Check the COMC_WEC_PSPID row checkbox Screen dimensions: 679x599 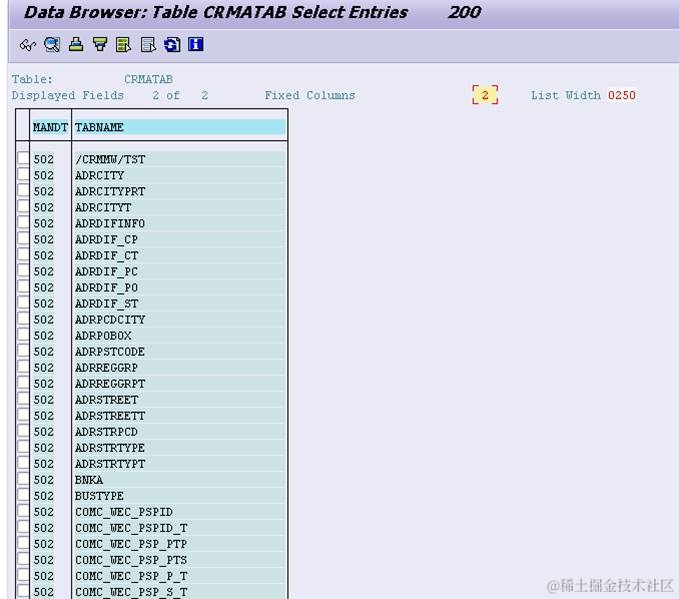(x=23, y=511)
